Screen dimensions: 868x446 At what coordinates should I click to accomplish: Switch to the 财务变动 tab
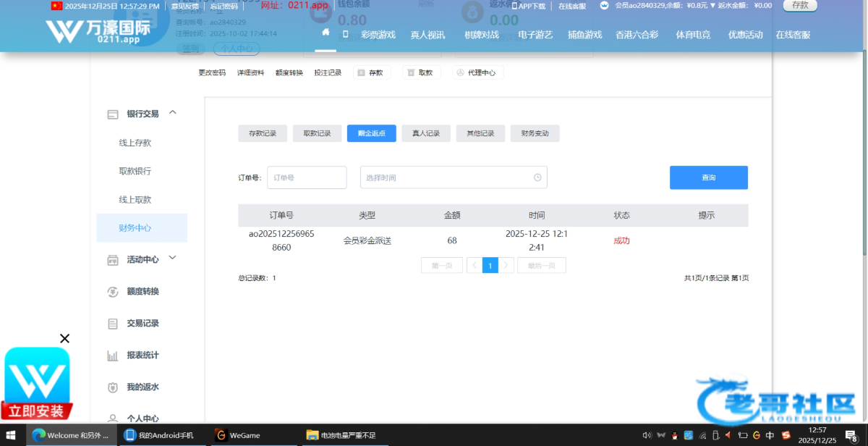pos(535,133)
